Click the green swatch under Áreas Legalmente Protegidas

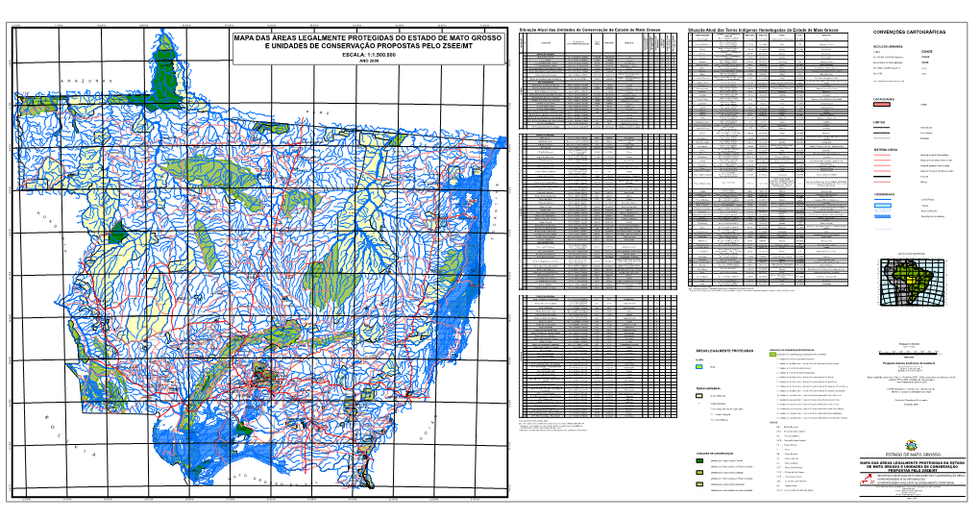coord(698,366)
